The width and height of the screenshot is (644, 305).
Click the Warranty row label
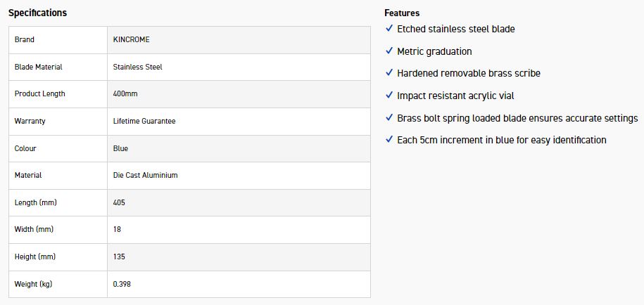(x=30, y=122)
